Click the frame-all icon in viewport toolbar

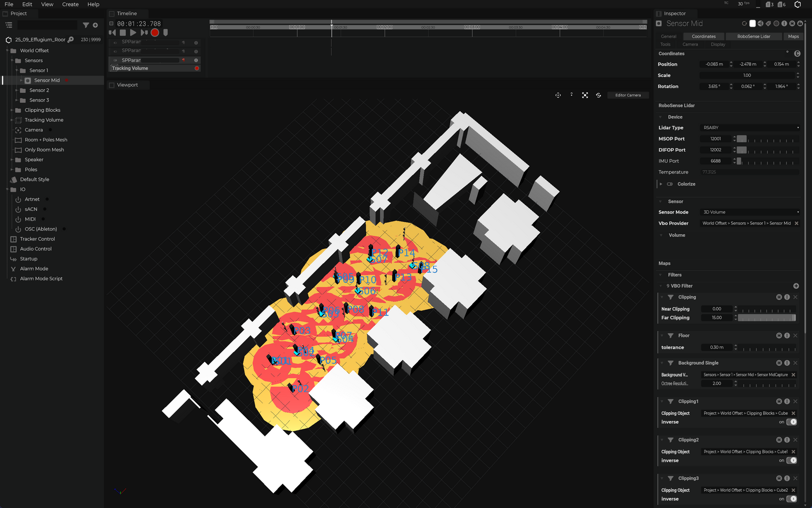tap(585, 95)
